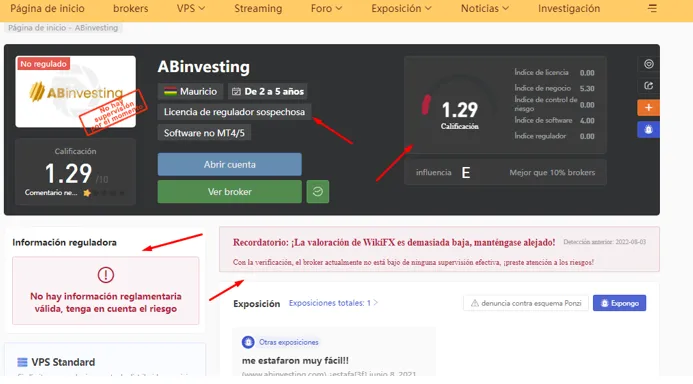Image resolution: width=693 pixels, height=384 pixels.
Task: Click the VPS Standard server icon
Action: click(22, 362)
